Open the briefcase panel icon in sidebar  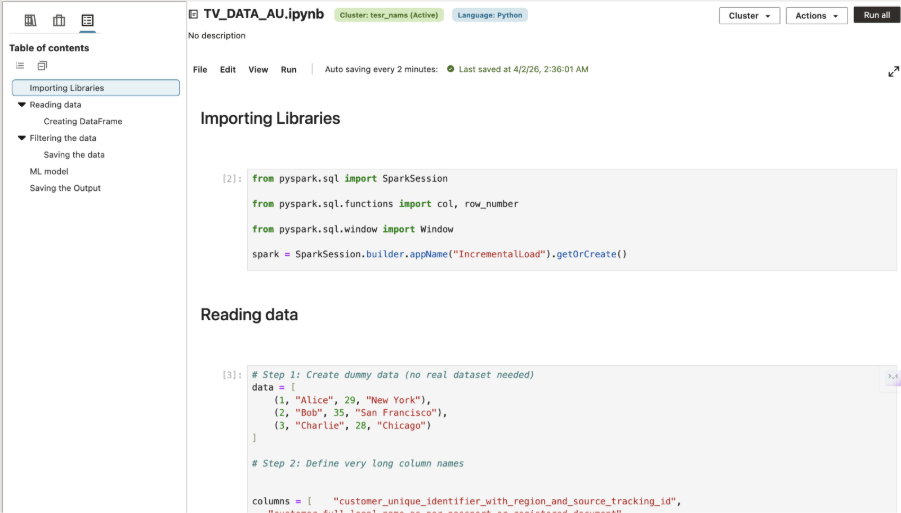tap(59, 20)
